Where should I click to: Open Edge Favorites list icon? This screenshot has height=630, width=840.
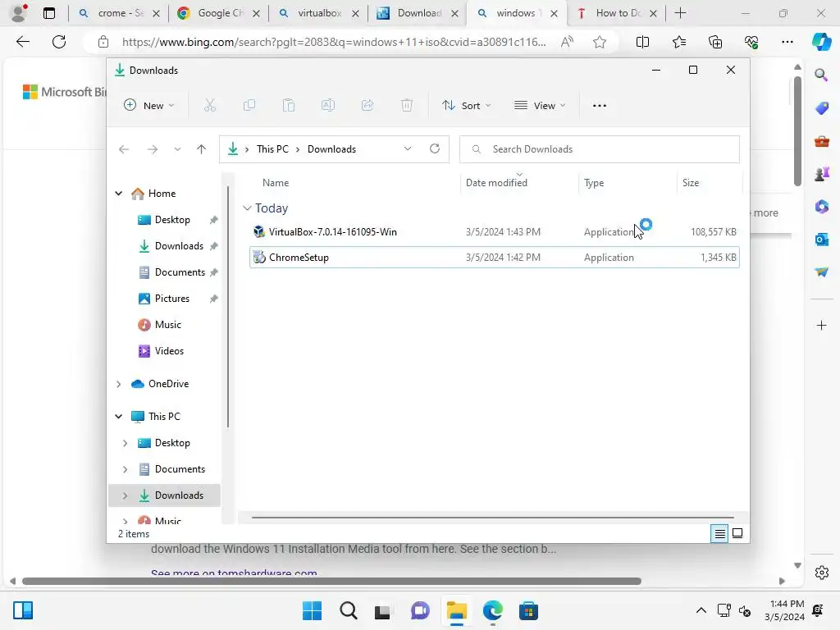click(x=678, y=42)
